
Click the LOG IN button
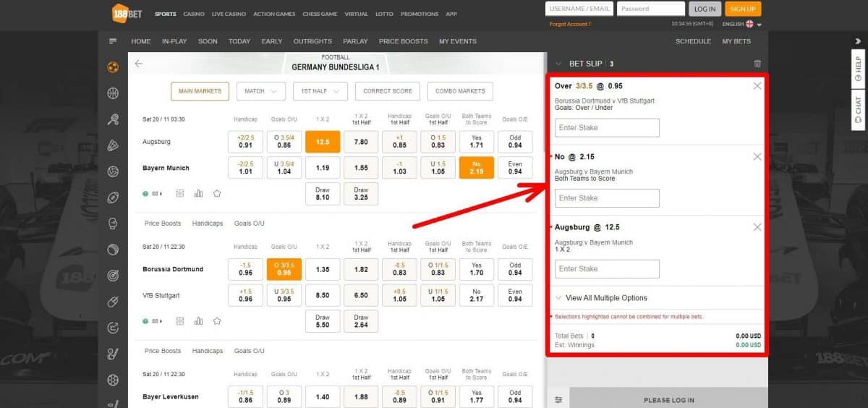[705, 9]
